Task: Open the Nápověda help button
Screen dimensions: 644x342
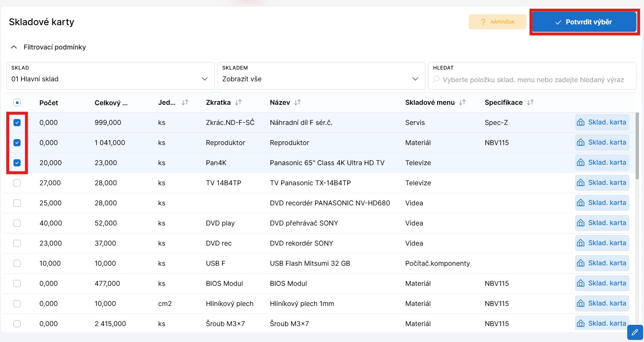Action: tap(497, 22)
